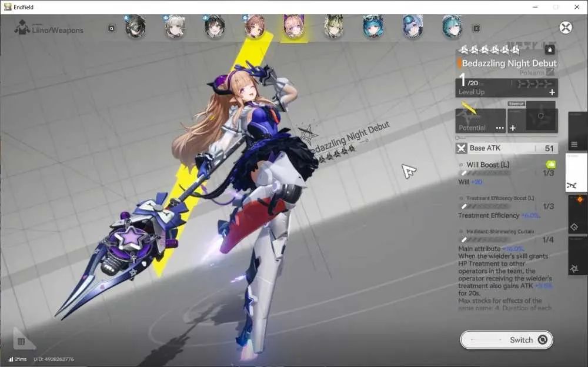The image size is (588, 367).
Task: Select the white-haired operator portrait
Action: pos(175,26)
